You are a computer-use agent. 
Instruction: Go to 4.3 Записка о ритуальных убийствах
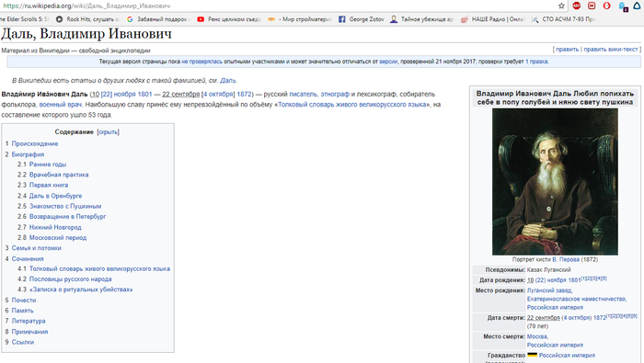pos(81,289)
